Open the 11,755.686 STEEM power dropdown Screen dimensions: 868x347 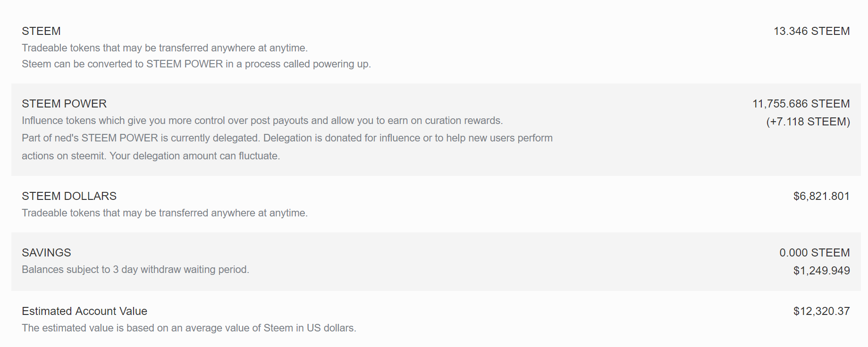pyautogui.click(x=801, y=104)
